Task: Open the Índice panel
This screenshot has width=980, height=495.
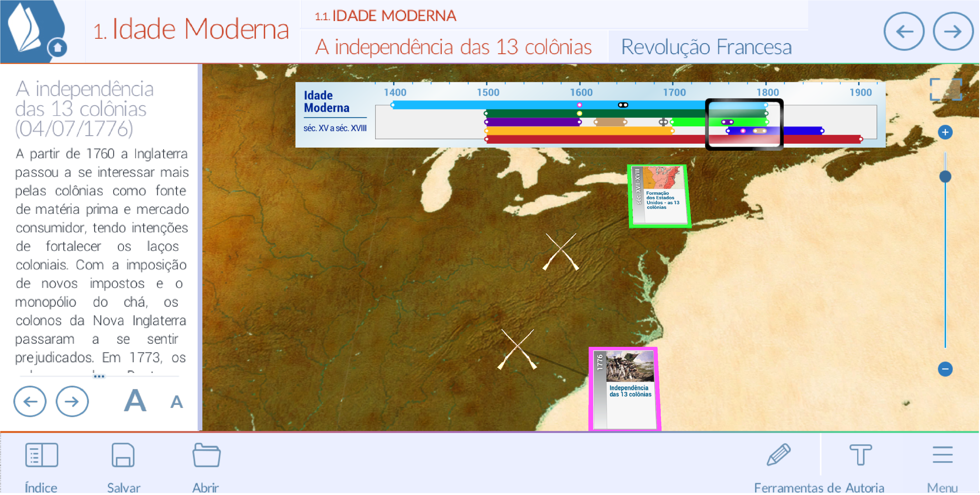Action: coord(41,456)
